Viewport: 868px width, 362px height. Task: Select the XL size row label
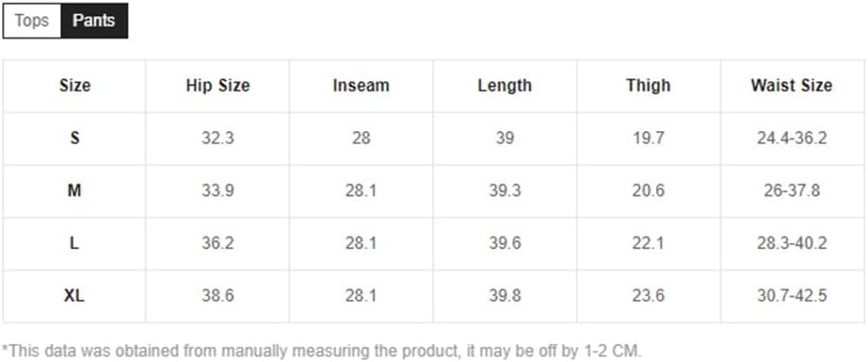pos(74,296)
